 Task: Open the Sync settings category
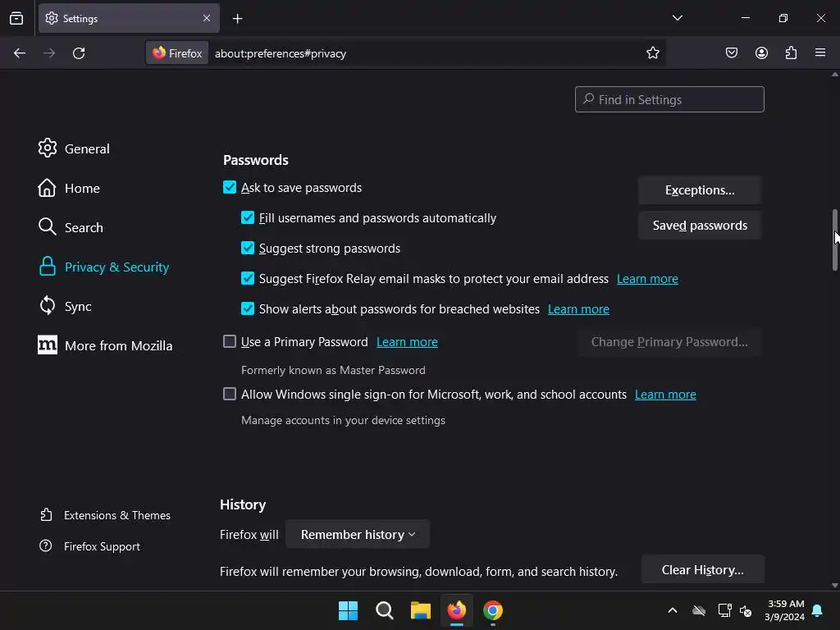65,307
